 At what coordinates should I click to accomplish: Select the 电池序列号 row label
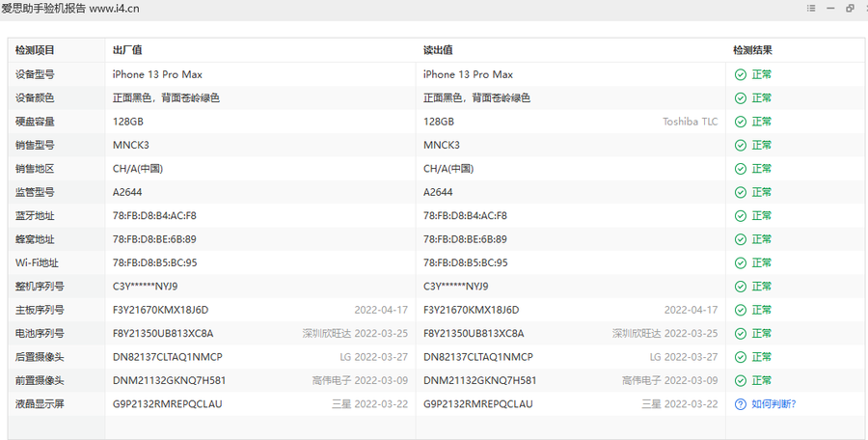[x=40, y=334]
